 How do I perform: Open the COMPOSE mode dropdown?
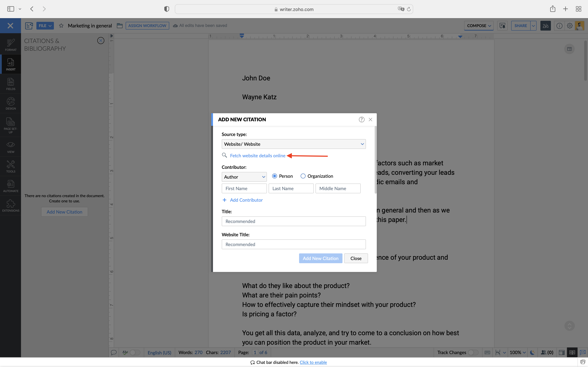(478, 26)
